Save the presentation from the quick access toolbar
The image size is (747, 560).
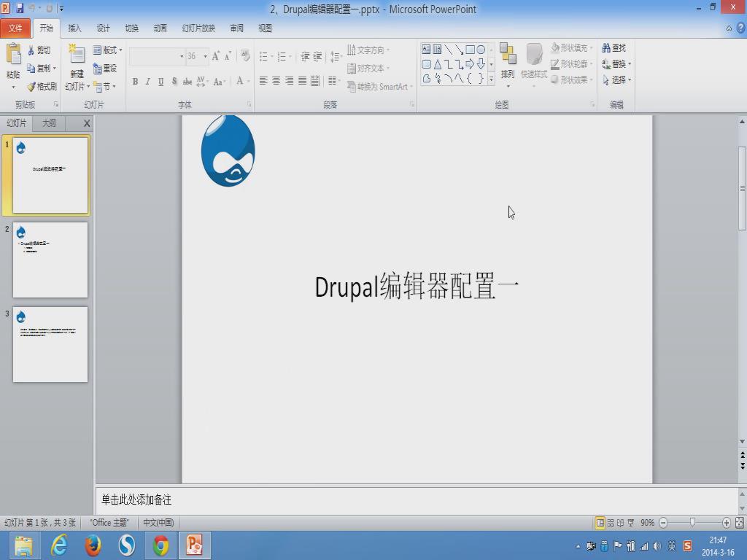pyautogui.click(x=20, y=8)
